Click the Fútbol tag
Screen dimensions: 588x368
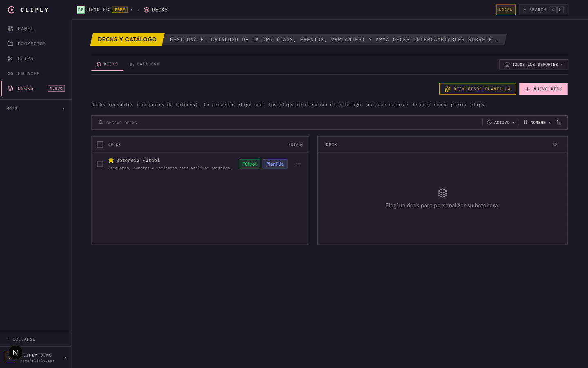click(249, 164)
